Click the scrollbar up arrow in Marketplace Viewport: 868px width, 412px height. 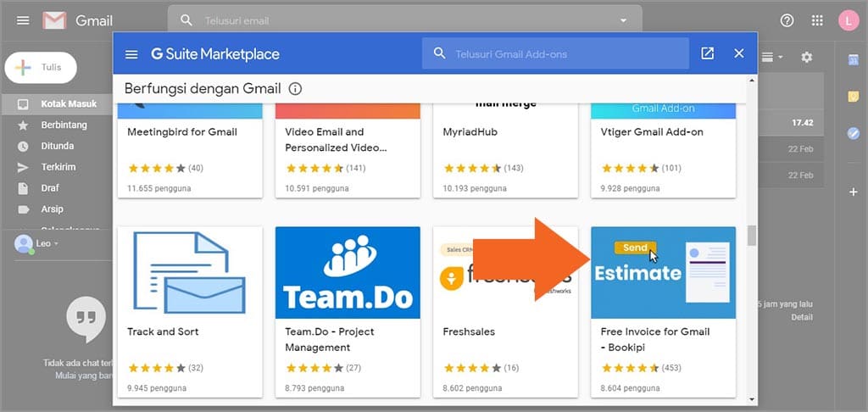(x=752, y=81)
